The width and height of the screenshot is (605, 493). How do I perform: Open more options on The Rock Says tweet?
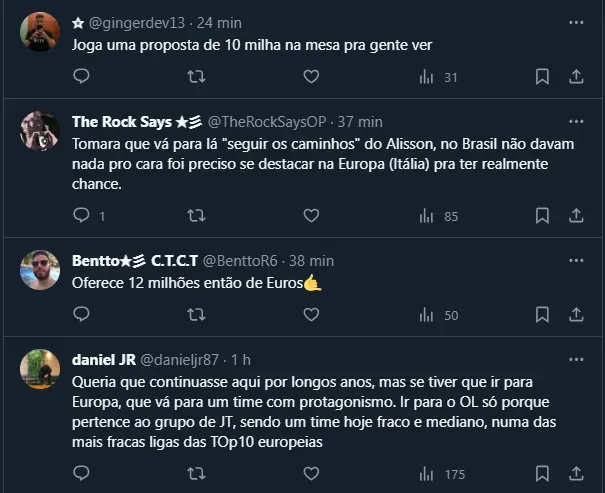tap(576, 122)
